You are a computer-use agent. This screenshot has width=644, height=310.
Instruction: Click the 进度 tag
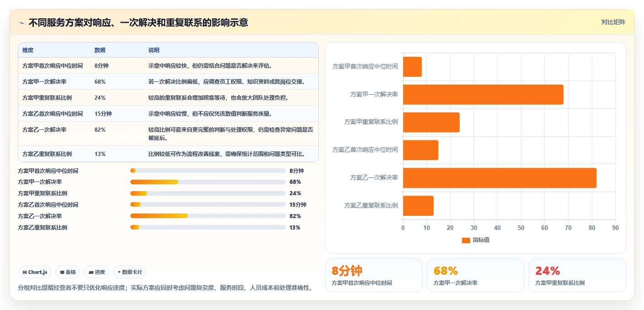pyautogui.click(x=97, y=272)
